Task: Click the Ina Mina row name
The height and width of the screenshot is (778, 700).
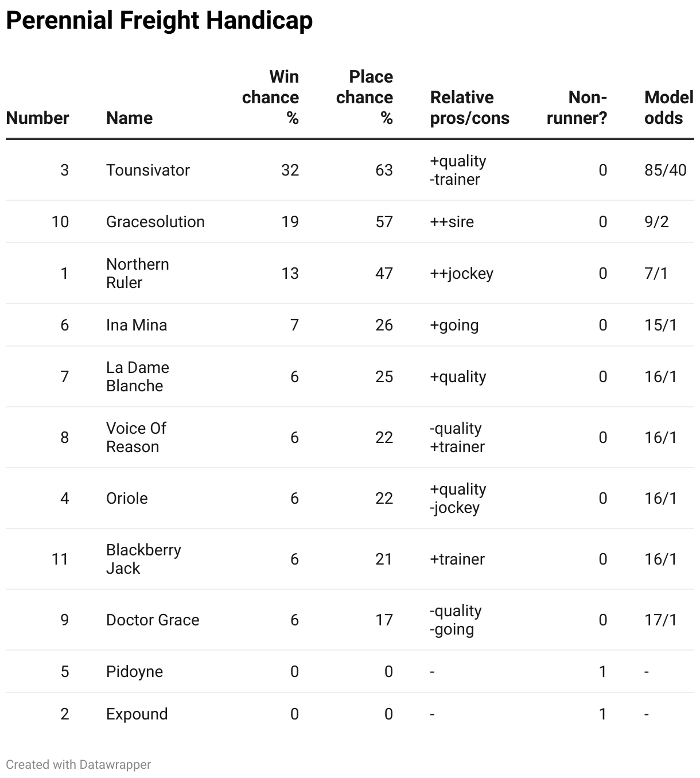Action: [x=137, y=325]
